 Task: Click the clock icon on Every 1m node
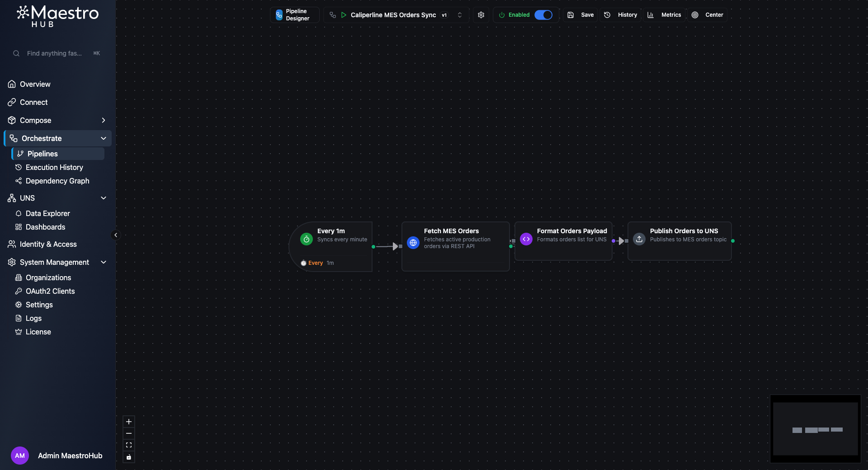(306, 239)
